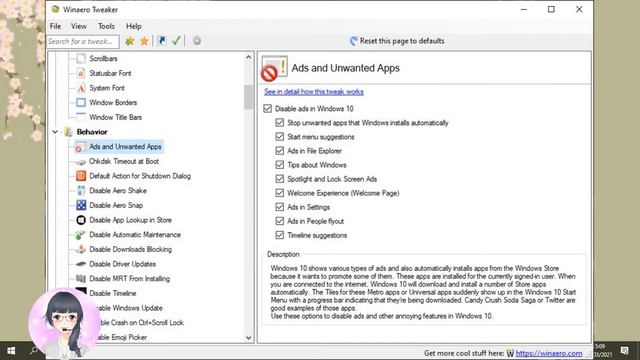Open settings with the gray gear icon
Screen dimensions: 640x360
click(x=197, y=41)
